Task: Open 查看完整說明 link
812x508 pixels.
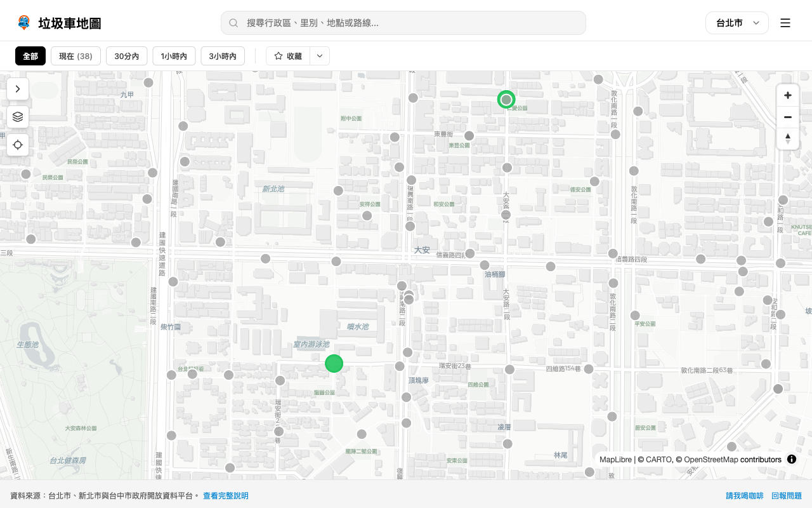Action: click(x=226, y=495)
